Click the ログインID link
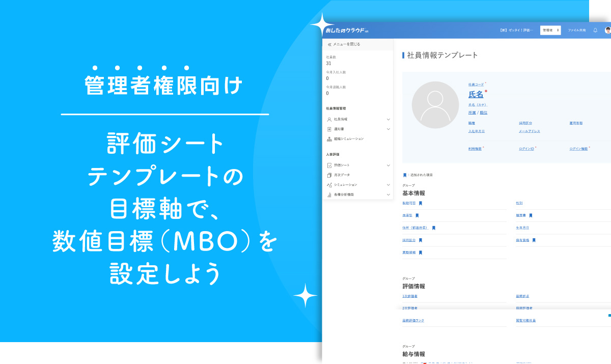611x364 pixels. click(526, 149)
